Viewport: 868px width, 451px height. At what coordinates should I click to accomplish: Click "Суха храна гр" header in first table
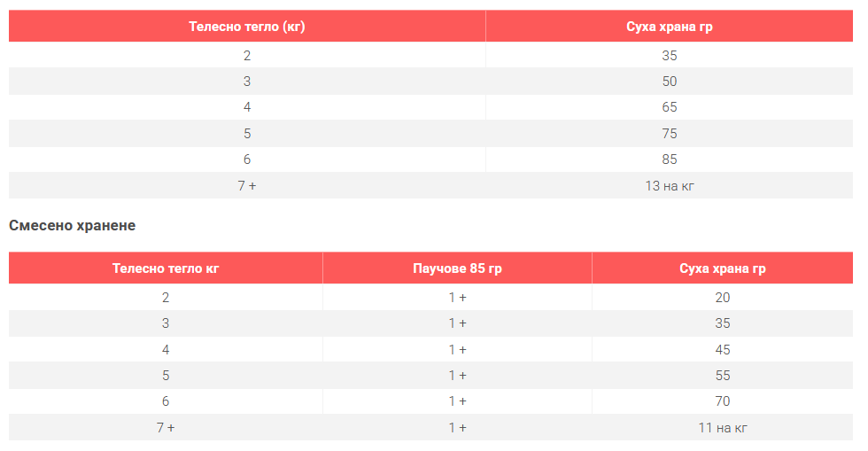click(669, 27)
